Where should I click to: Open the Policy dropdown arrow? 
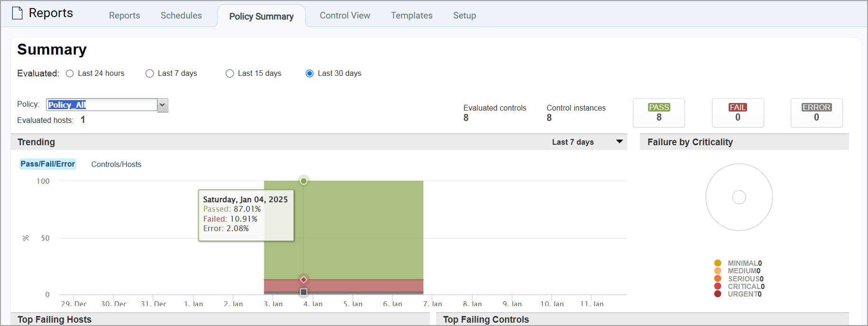pos(163,105)
